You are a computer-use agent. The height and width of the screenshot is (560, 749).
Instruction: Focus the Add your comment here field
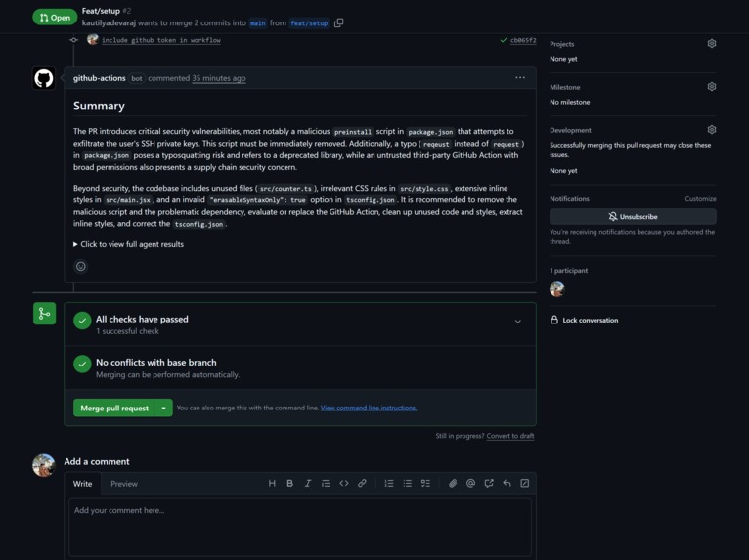click(300, 528)
